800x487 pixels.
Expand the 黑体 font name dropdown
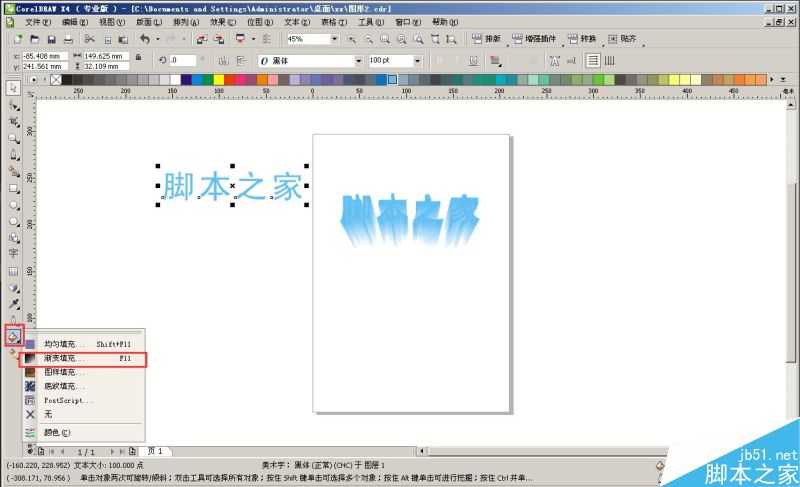tap(358, 60)
